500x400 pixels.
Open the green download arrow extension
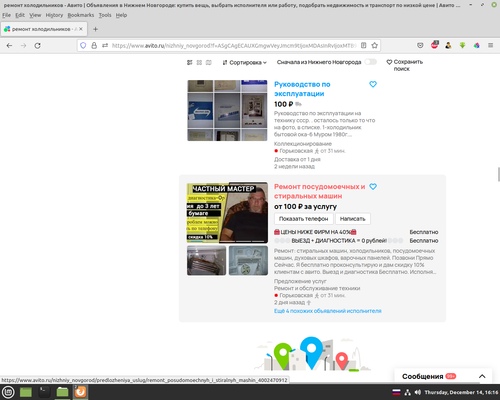point(462,45)
